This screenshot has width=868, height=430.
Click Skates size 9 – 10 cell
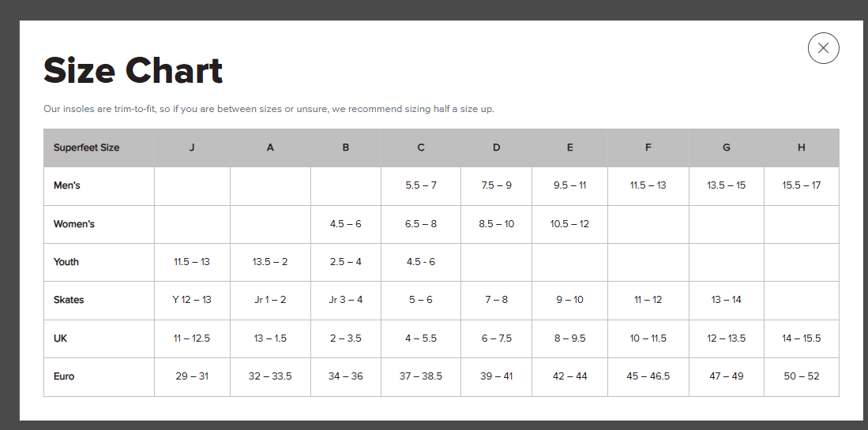click(569, 300)
